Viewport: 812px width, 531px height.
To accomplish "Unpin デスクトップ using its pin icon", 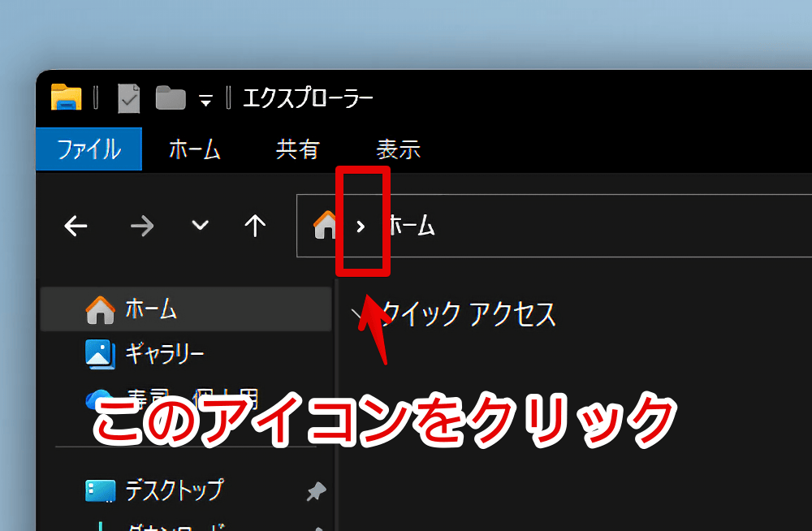I will point(316,490).
